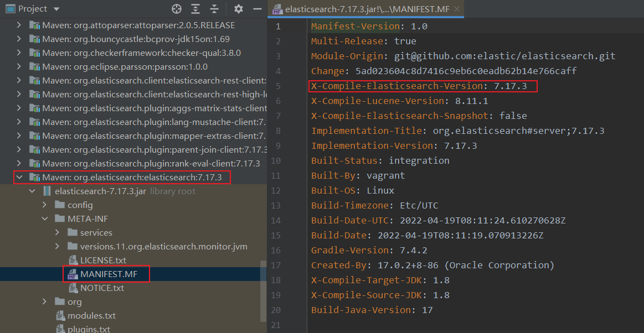The image size is (644, 333).
Task: Expand the services folder
Action: coord(58,233)
